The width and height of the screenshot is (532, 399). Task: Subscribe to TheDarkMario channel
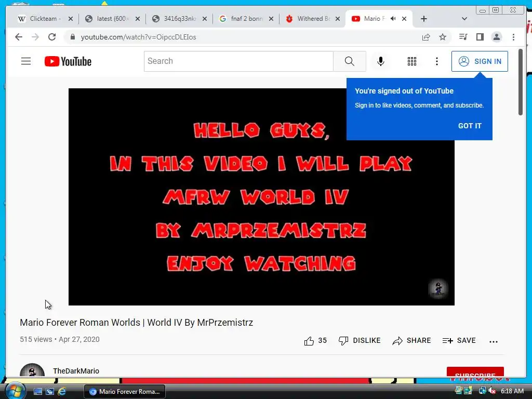[x=475, y=372]
